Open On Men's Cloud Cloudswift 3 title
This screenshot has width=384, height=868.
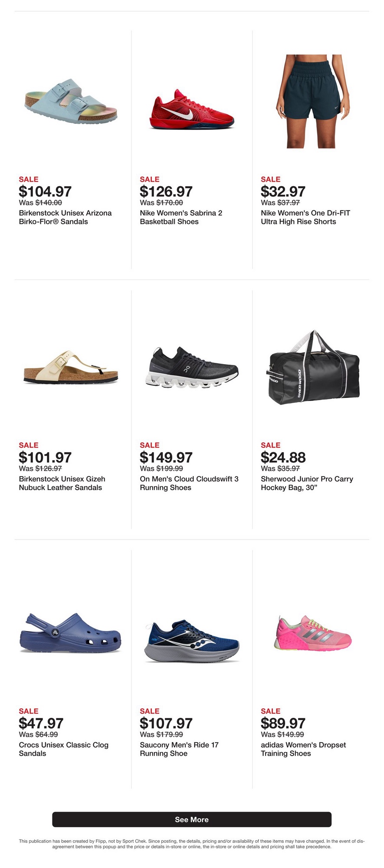pos(189,483)
